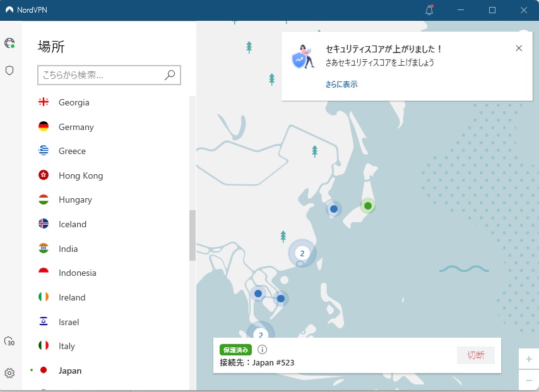Select Greece in the country list
This screenshot has width=539, height=392.
coord(72,151)
